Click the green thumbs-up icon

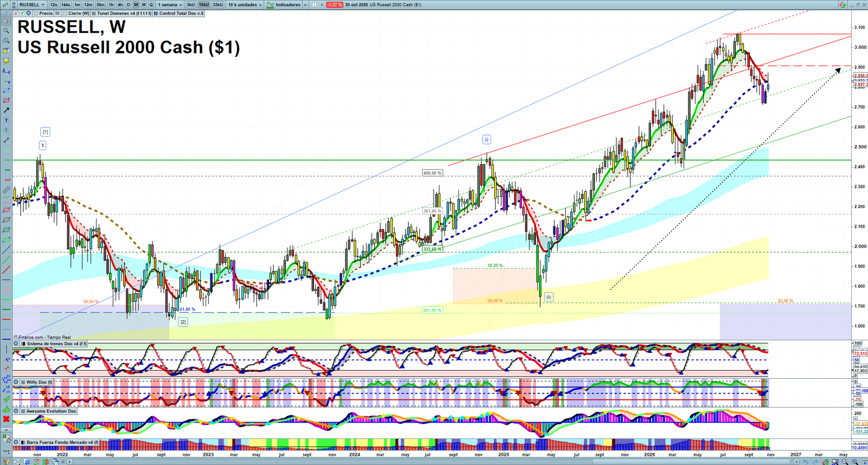(x=6, y=409)
